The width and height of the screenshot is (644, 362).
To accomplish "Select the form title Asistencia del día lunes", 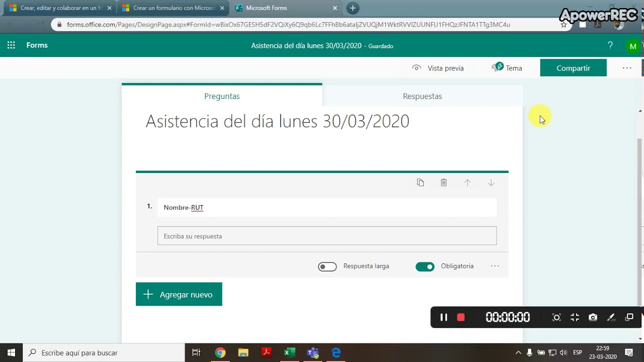I will coord(277,121).
